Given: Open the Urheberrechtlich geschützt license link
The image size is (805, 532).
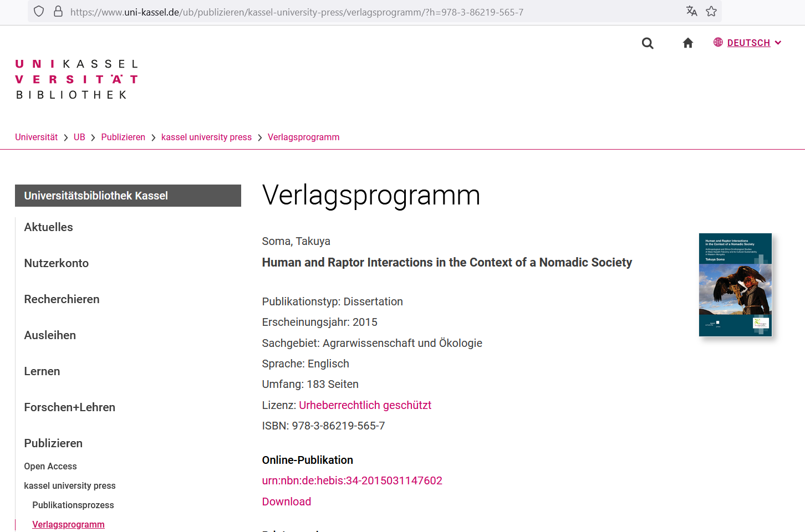Looking at the screenshot, I should [365, 405].
